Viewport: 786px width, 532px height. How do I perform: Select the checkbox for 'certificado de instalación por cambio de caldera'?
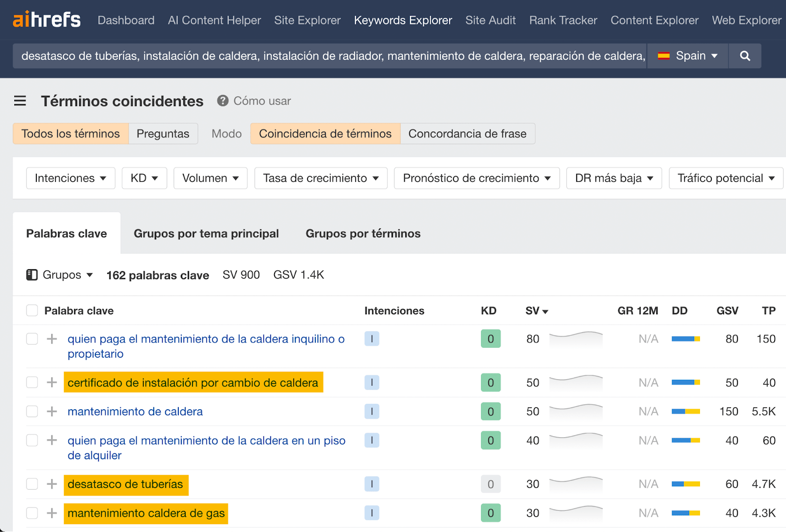(x=31, y=382)
